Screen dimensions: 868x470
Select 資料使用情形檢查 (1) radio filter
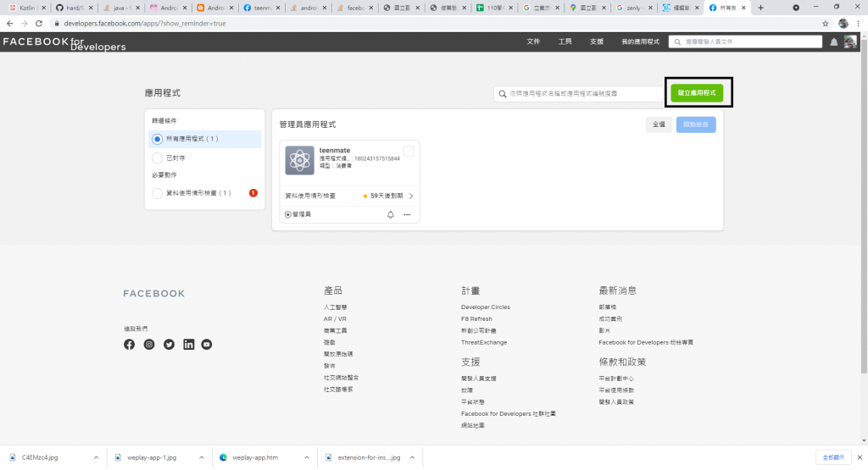157,194
